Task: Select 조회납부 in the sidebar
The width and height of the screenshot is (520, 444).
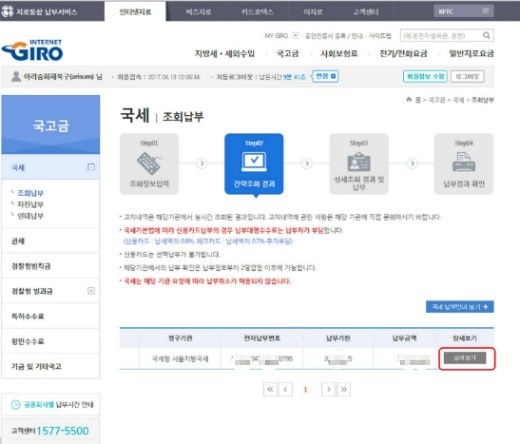Action: point(30,193)
